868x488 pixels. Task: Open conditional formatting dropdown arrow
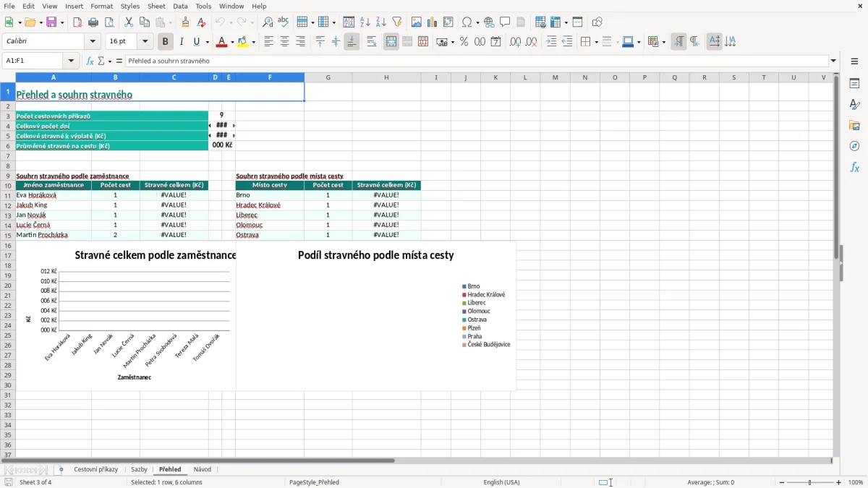coord(663,42)
